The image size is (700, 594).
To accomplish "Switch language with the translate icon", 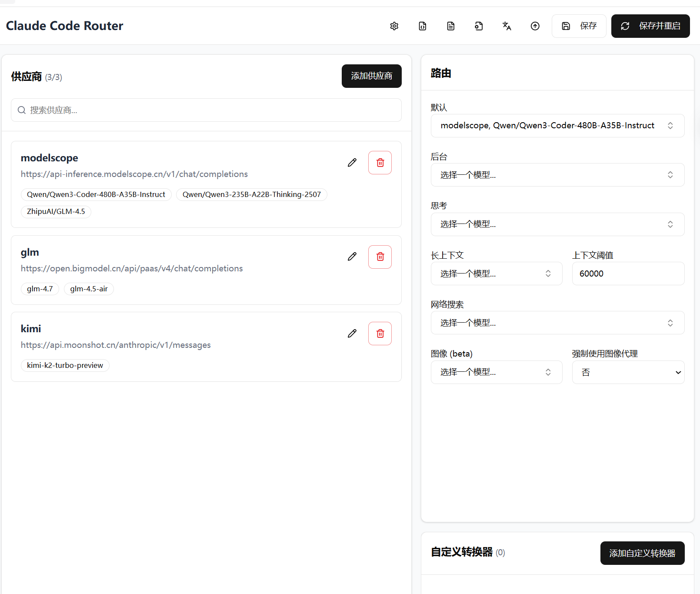I will pos(507,26).
